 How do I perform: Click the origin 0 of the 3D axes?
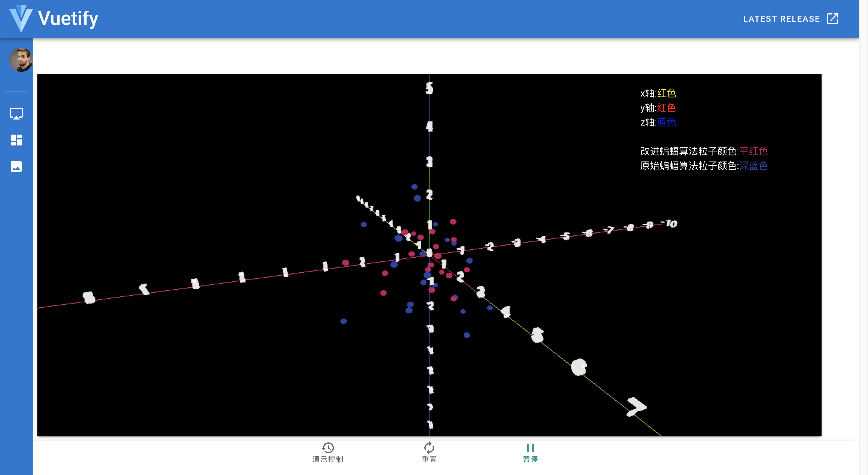(429, 253)
